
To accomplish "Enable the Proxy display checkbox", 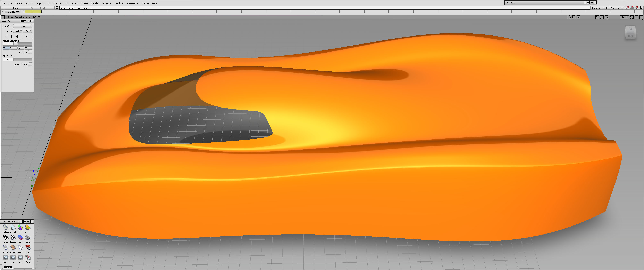I will [30, 64].
